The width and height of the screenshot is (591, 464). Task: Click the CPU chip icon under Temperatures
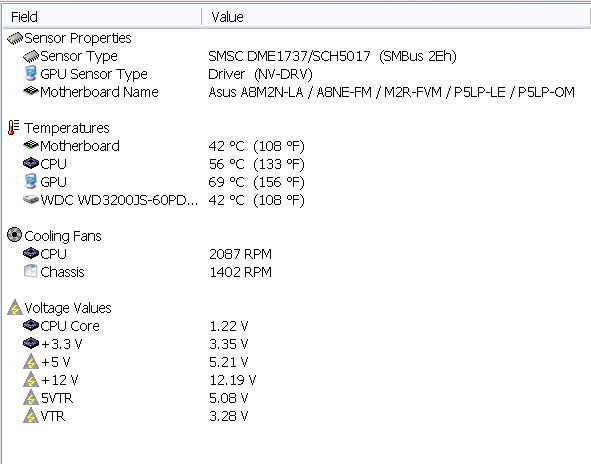coord(31,163)
